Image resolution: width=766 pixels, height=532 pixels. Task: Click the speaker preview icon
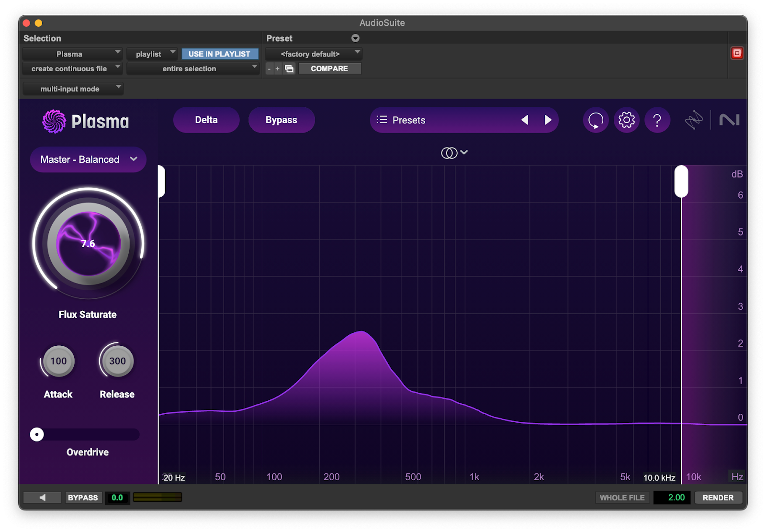(42, 498)
